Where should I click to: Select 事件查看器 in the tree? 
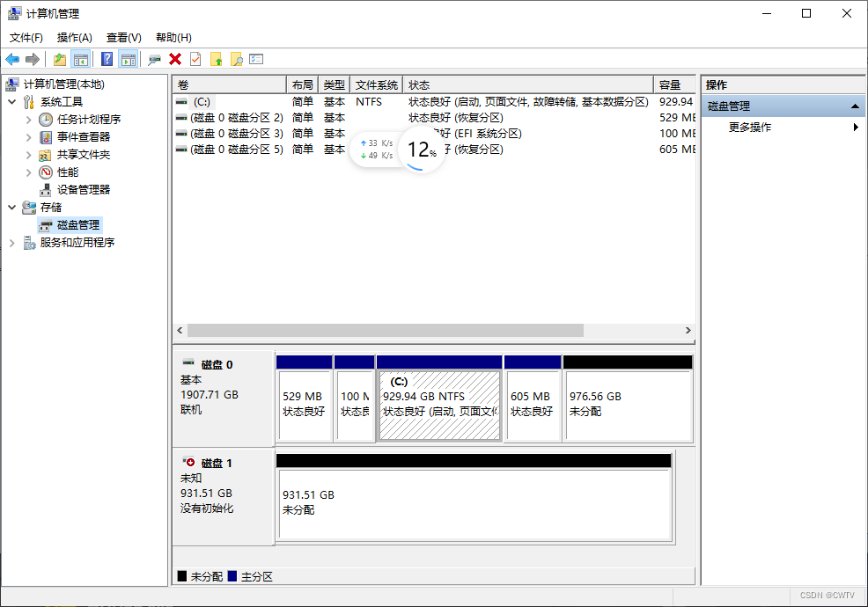point(84,137)
